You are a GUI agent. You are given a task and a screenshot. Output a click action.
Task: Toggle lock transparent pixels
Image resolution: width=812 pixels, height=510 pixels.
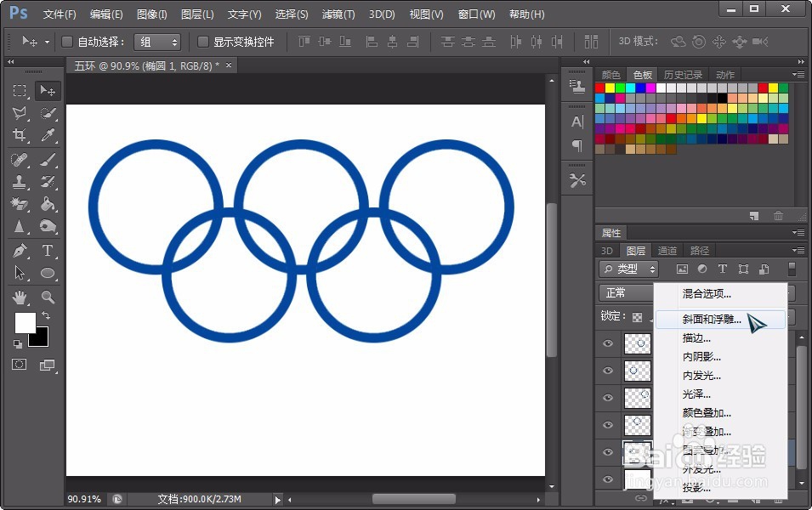638,317
